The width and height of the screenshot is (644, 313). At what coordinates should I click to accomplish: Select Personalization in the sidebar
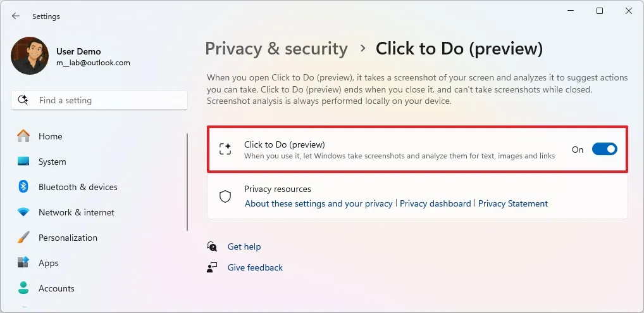click(68, 238)
